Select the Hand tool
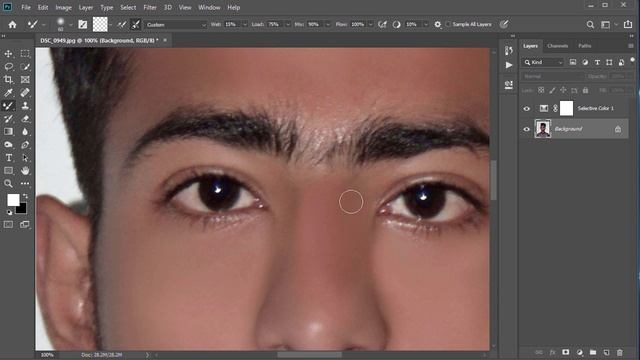Image resolution: width=640 pixels, height=360 pixels. (25, 171)
